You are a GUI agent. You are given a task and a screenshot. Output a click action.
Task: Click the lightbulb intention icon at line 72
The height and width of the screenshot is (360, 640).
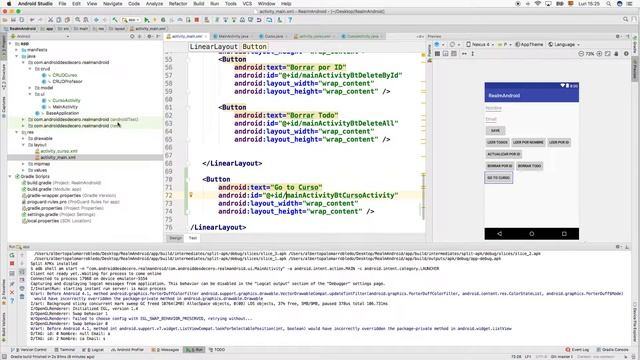click(191, 195)
